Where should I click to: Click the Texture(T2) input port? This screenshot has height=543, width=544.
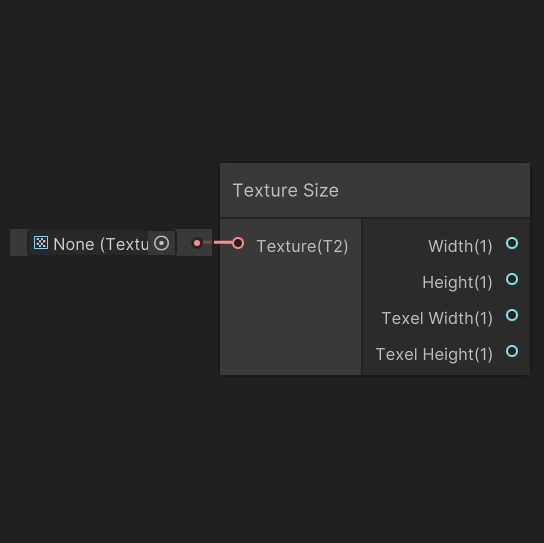tap(238, 243)
